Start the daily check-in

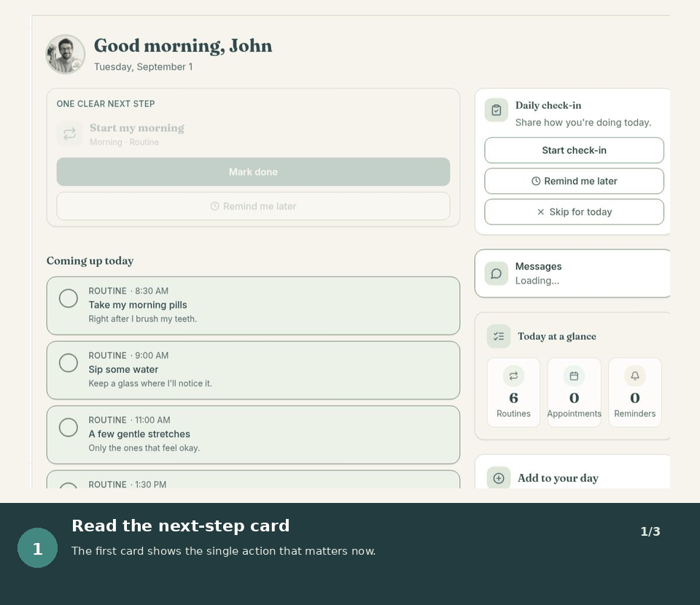(x=574, y=150)
